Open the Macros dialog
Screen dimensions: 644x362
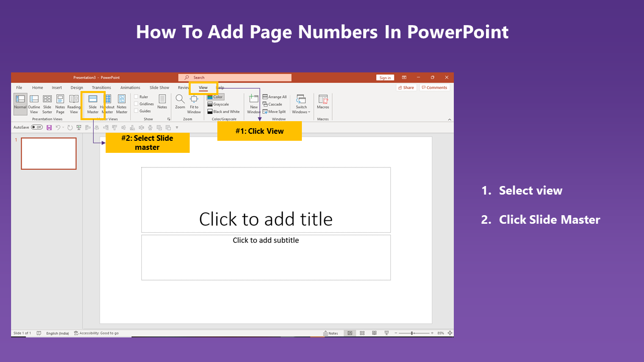323,101
